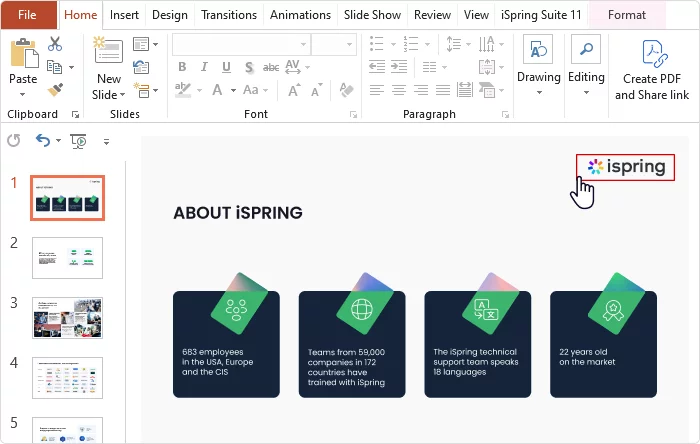
Task: Toggle Bold formatting
Action: tap(182, 67)
